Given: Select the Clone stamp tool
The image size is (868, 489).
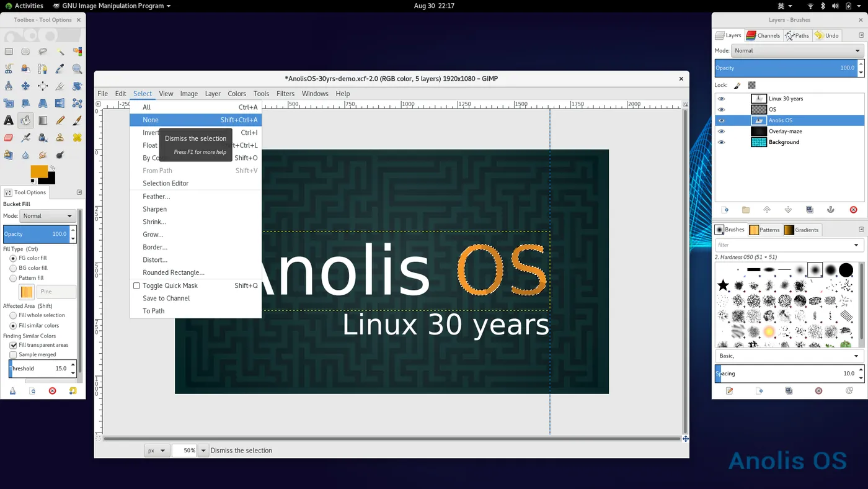Looking at the screenshot, I should pyautogui.click(x=60, y=137).
